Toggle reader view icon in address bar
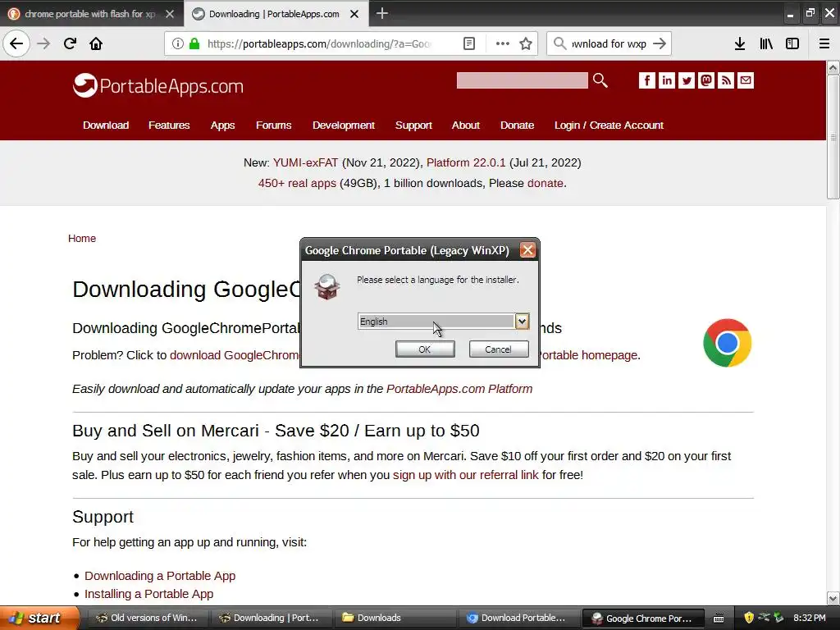The width and height of the screenshot is (840, 630). click(469, 43)
